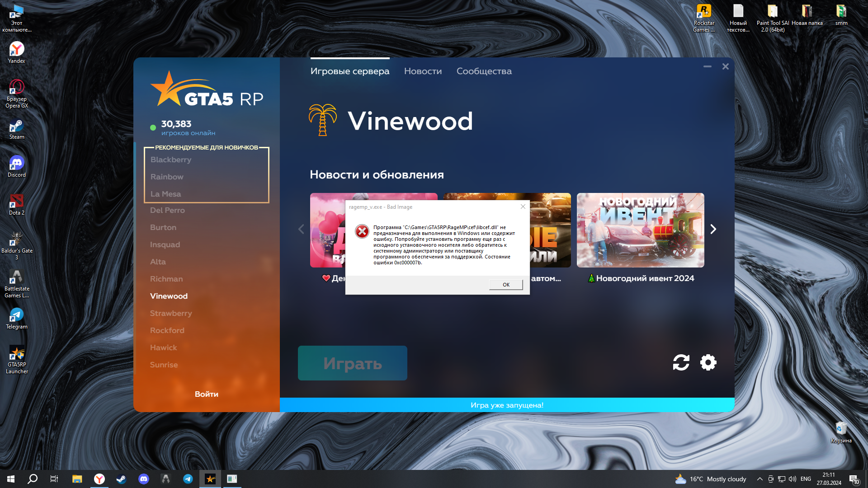
Task: Select the Dota 2 desktop shortcut
Action: point(17,204)
